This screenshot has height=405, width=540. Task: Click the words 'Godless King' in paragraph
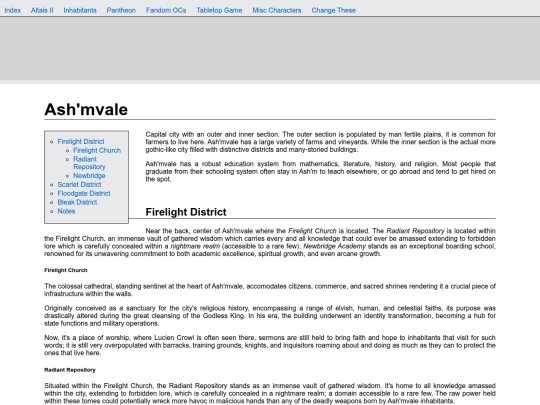(x=225, y=316)
